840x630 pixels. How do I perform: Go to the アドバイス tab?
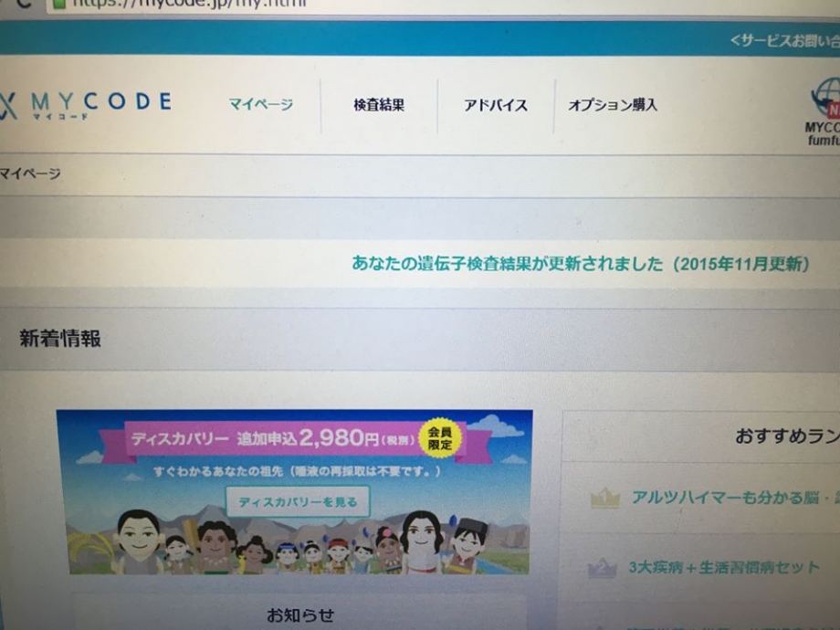tap(496, 105)
